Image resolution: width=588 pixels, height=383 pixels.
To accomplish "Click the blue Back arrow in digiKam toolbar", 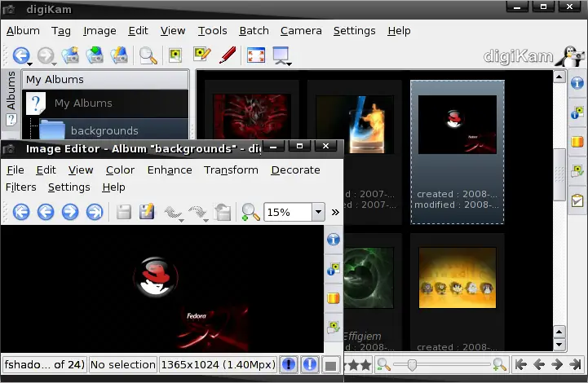I will click(x=20, y=55).
